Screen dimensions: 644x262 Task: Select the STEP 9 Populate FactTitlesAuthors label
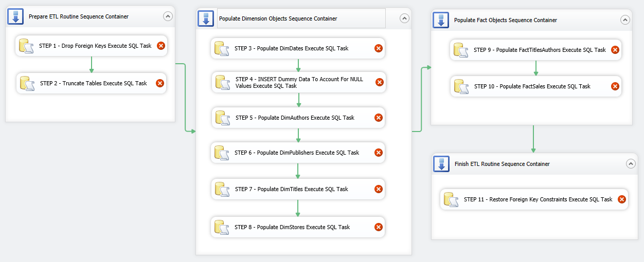click(540, 50)
